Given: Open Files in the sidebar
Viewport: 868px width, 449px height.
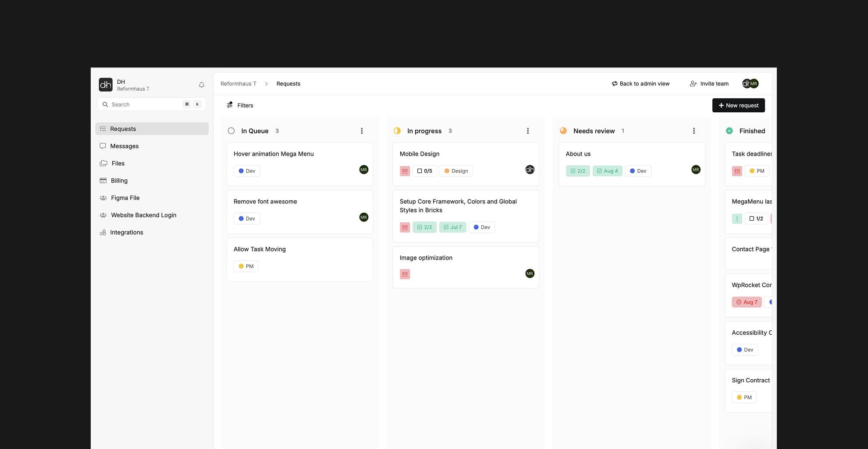Looking at the screenshot, I should [152, 163].
